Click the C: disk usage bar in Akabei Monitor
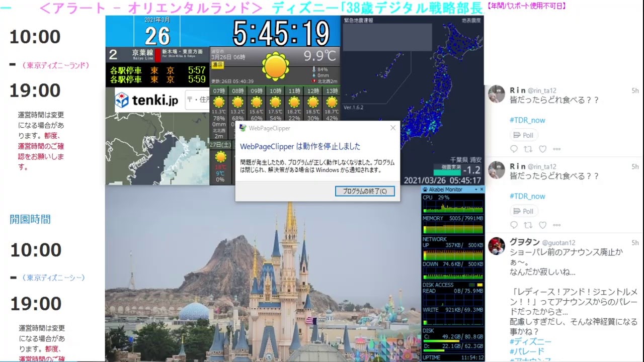644x362 pixels. tap(452, 341)
